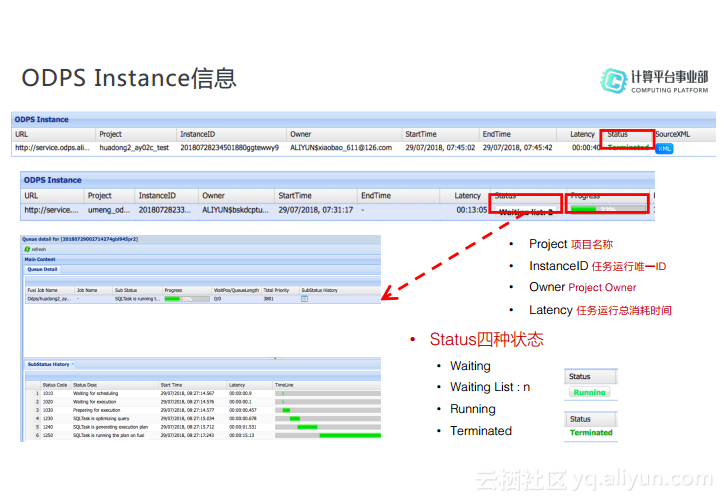Image resolution: width=724 pixels, height=502 pixels.
Task: Click the Sub Status column header
Action: tap(138, 290)
